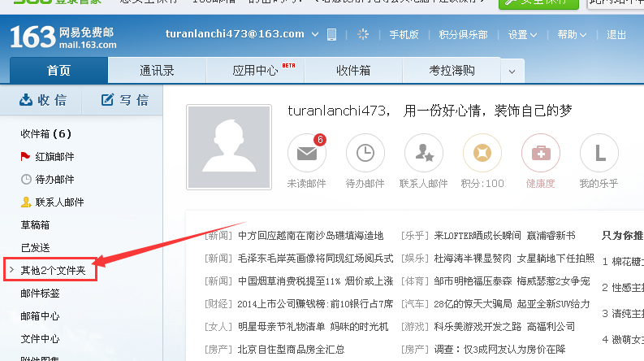
Task: Open 明星母亲节礼物清单 article
Action: 313,327
